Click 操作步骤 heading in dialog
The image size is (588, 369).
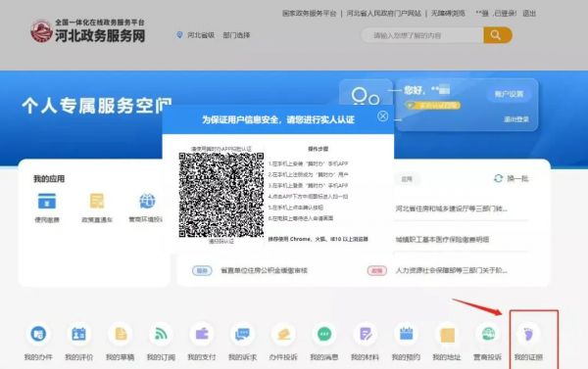point(318,149)
